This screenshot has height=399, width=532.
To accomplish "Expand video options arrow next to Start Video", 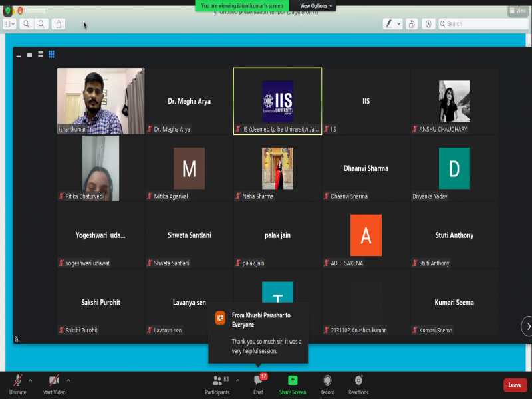I will [x=68, y=380].
